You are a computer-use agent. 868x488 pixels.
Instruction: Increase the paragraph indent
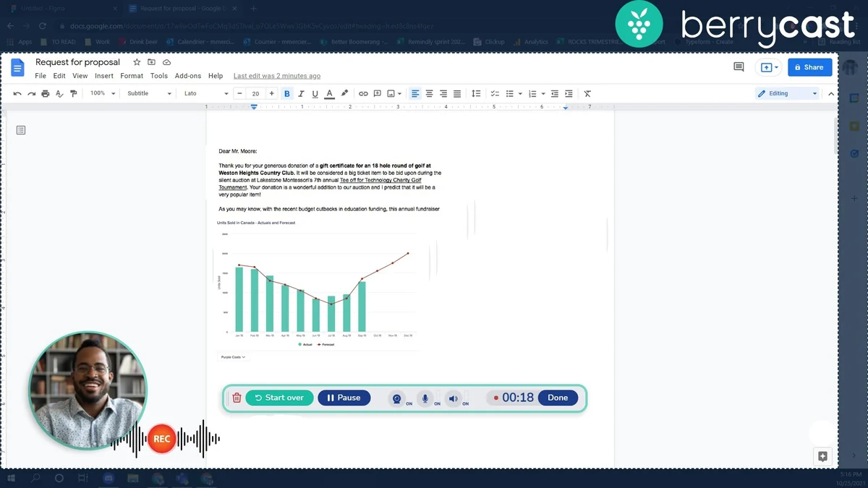click(569, 93)
